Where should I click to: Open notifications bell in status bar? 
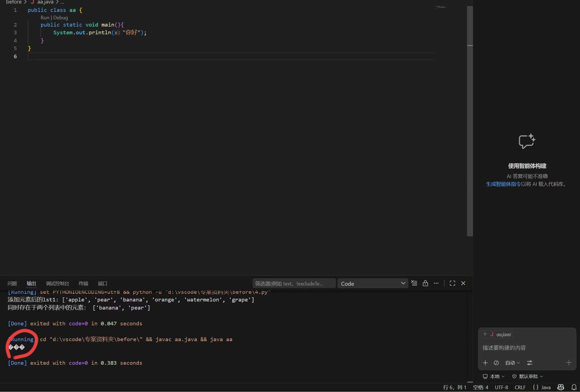[x=574, y=387]
